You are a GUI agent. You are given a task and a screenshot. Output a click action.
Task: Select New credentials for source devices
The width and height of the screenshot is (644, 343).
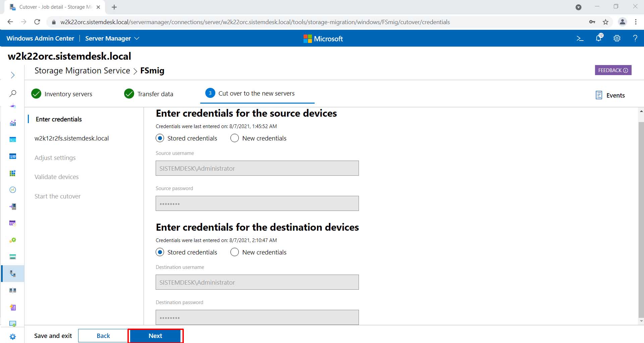[x=234, y=138]
